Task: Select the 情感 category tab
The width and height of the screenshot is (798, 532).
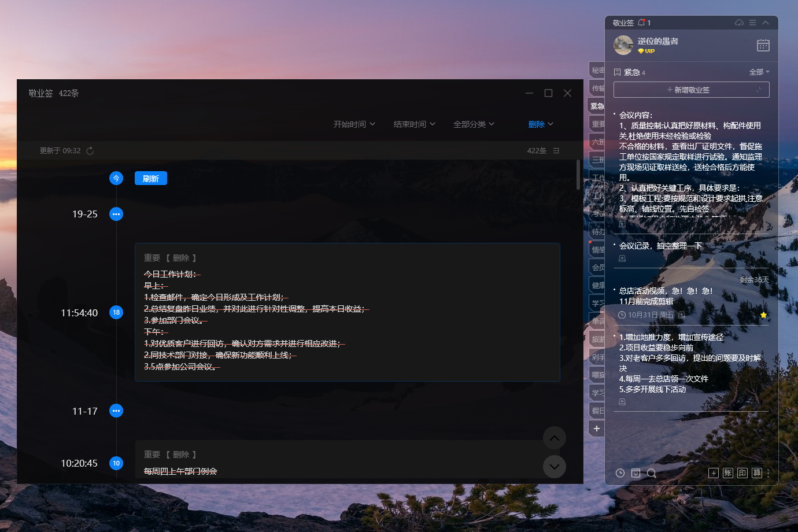Action: 597,249
